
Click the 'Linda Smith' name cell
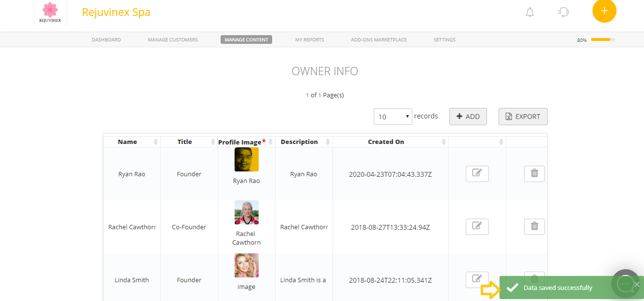tap(132, 280)
